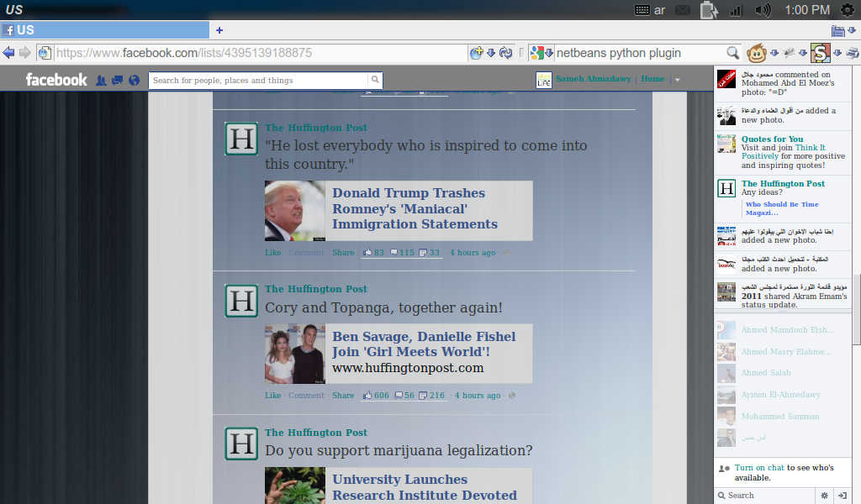Click the hide chat sidebar icon
Viewport: 861px width, 504px height.
(x=843, y=496)
